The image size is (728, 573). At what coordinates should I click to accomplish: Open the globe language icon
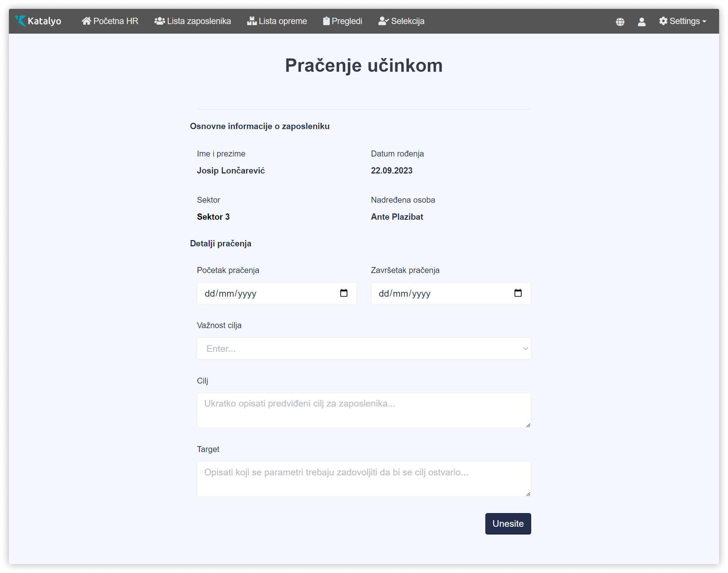point(620,22)
